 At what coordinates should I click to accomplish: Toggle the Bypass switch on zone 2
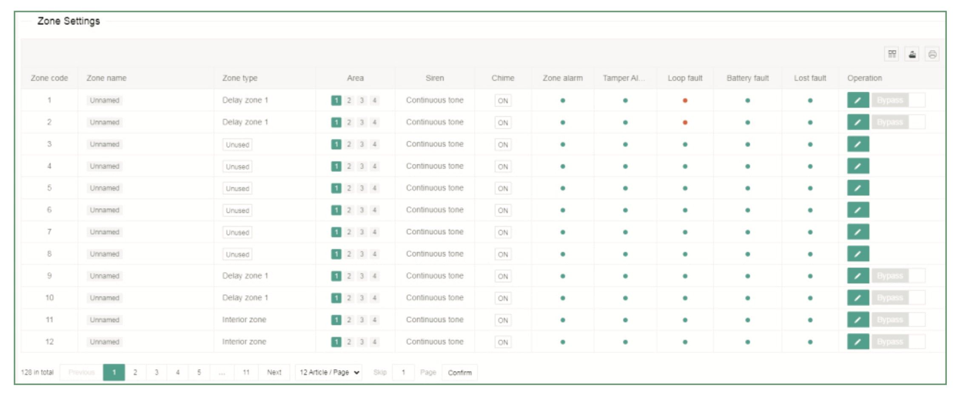click(x=898, y=122)
